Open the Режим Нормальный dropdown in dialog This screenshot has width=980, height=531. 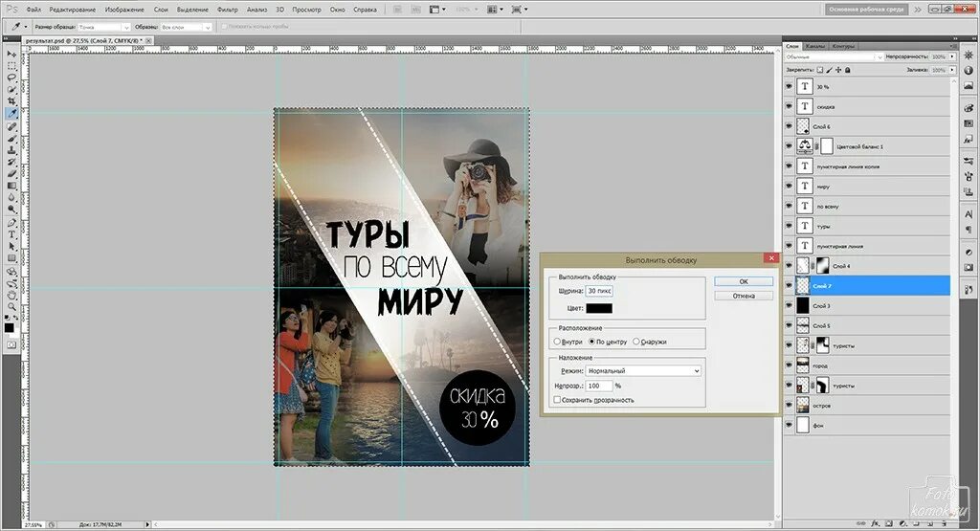pyautogui.click(x=643, y=370)
